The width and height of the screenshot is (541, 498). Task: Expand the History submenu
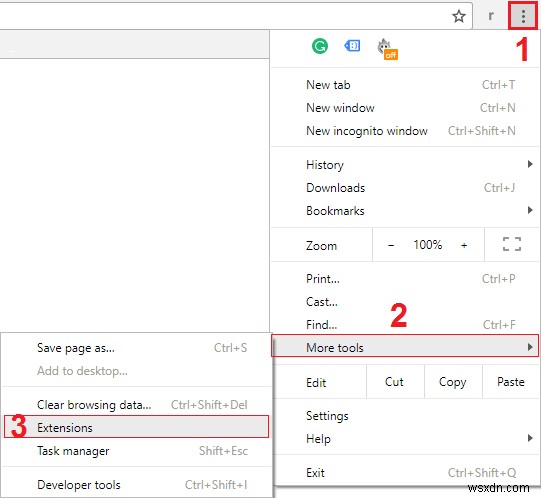(405, 165)
